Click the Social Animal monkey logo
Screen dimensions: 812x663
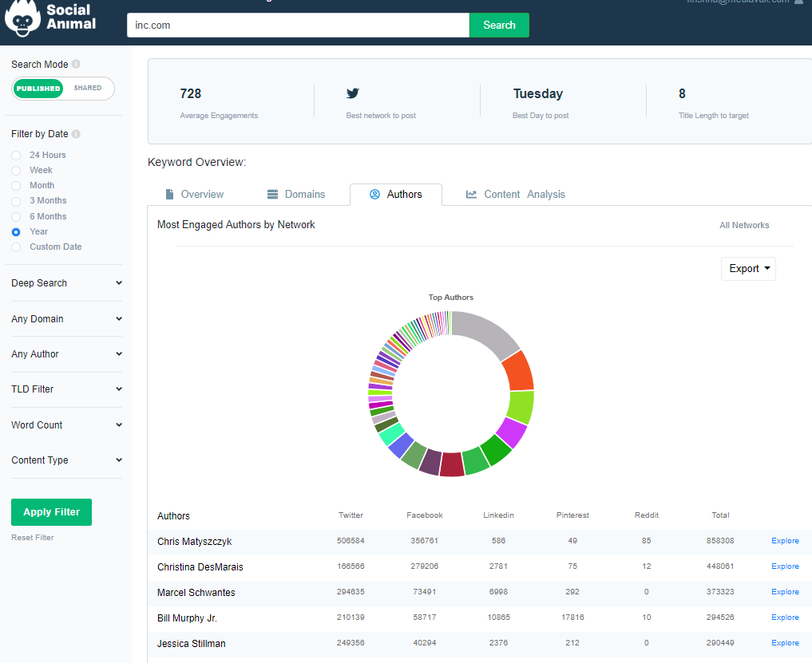(x=22, y=19)
